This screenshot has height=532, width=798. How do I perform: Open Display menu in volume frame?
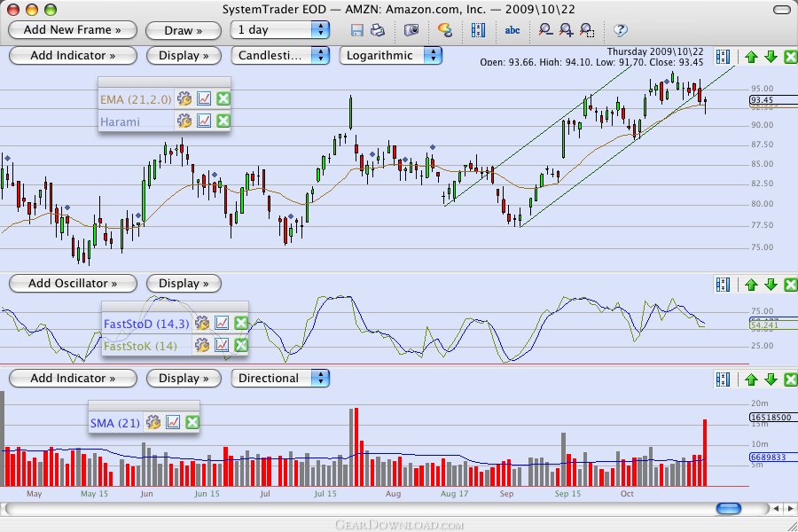pos(184,379)
